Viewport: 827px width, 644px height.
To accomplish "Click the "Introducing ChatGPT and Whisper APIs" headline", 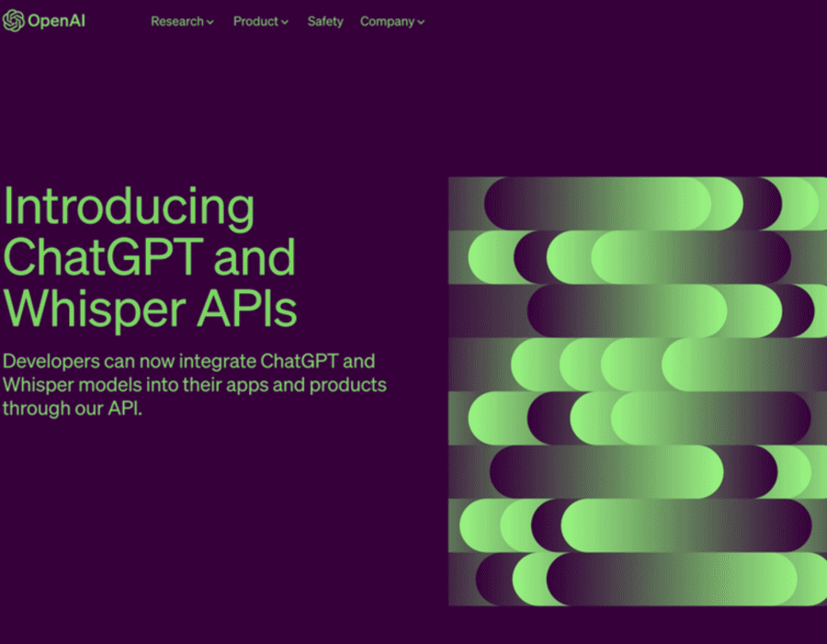I will click(x=150, y=258).
